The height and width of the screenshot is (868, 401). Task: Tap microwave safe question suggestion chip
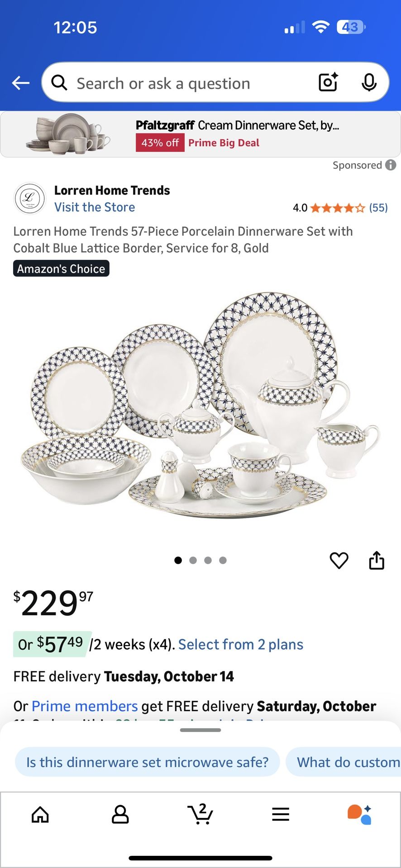pos(148,762)
